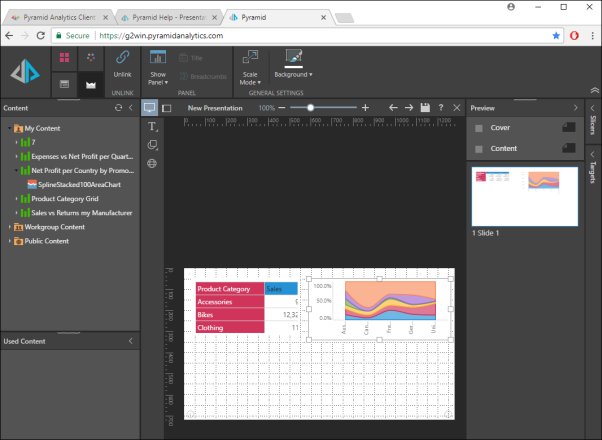This screenshot has height=440, width=602.
Task: Save presentation with floppy disk icon
Action: click(x=425, y=107)
